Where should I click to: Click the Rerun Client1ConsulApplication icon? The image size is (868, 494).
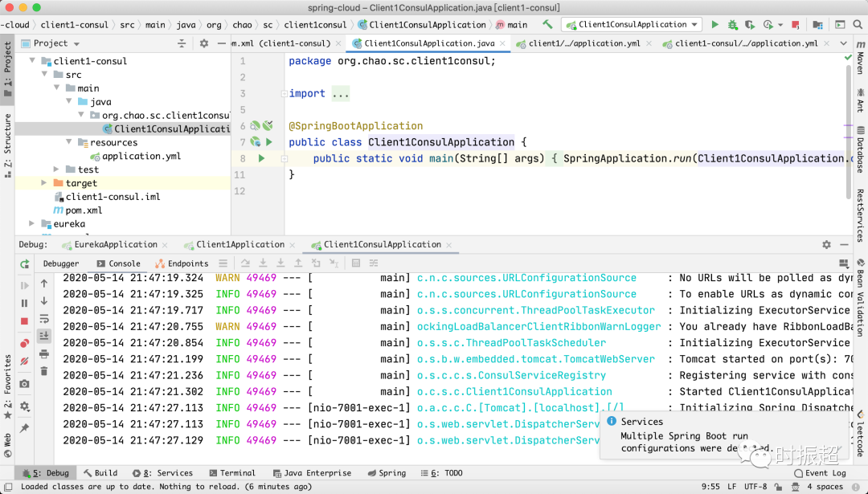(25, 263)
